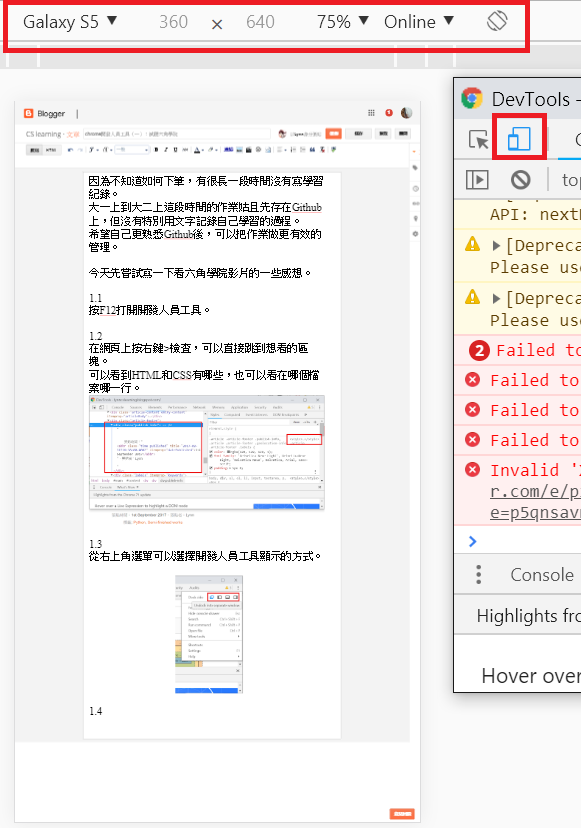581x828 pixels.
Task: Open the drawer three-dot menu
Action: click(x=479, y=575)
